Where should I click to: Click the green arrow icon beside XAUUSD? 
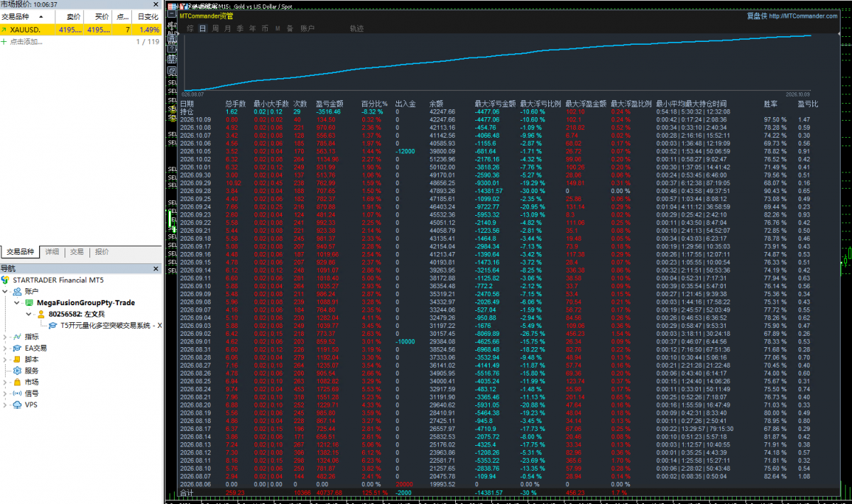[x=4, y=30]
